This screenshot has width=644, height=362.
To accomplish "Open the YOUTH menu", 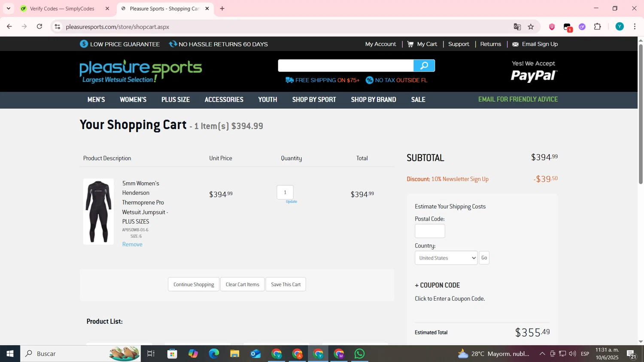I will [267, 100].
